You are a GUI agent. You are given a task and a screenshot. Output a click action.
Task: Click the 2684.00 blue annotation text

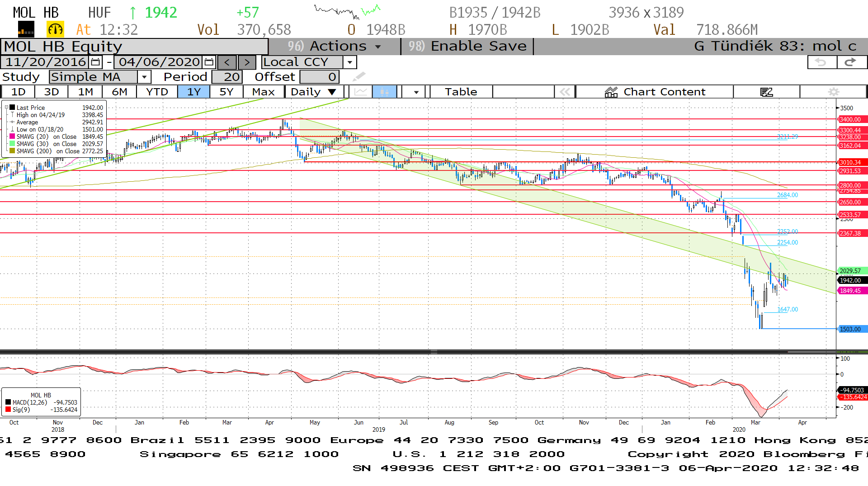tap(788, 195)
